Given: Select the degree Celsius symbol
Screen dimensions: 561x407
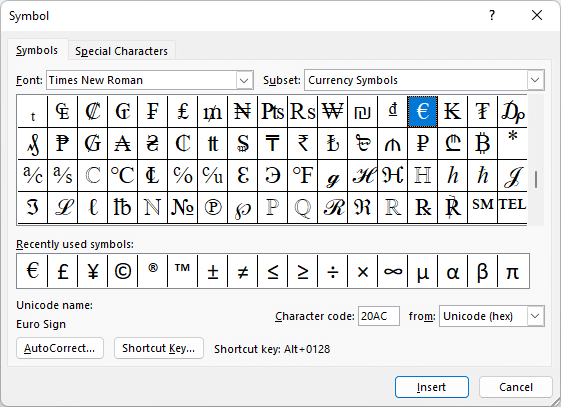Looking at the screenshot, I should click(x=122, y=175).
